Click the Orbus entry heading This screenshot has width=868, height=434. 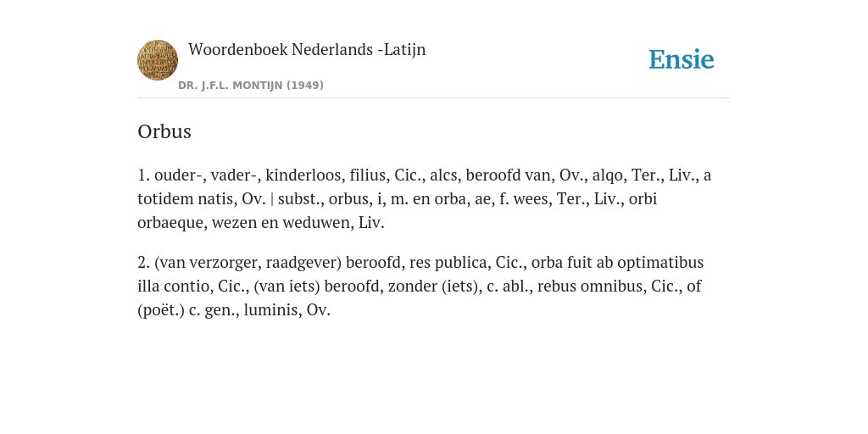(164, 131)
